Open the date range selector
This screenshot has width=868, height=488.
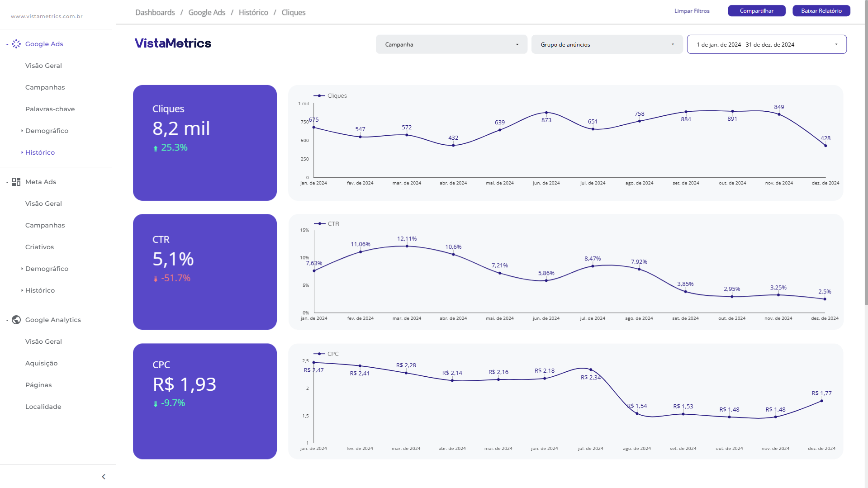coord(767,44)
